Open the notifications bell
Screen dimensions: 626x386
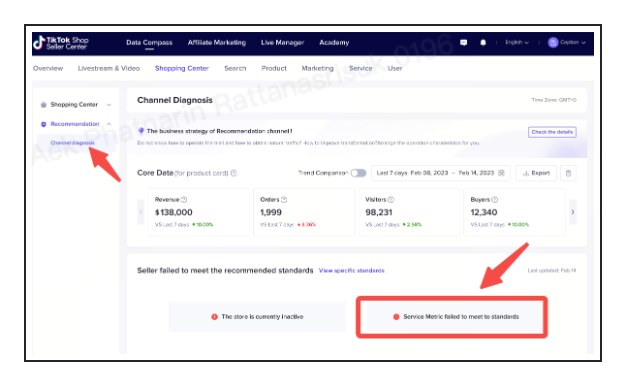[483, 42]
